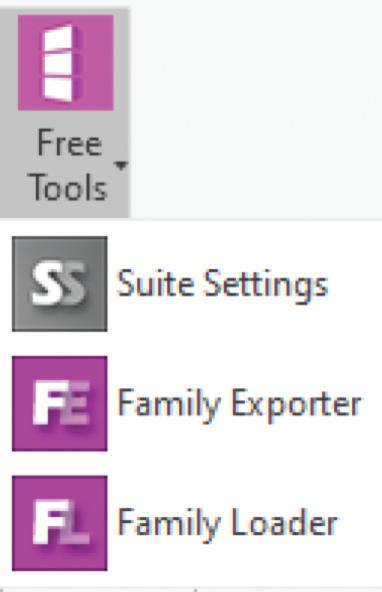
Task: Click the pink Free Tools ribbon icon
Action: point(66,63)
